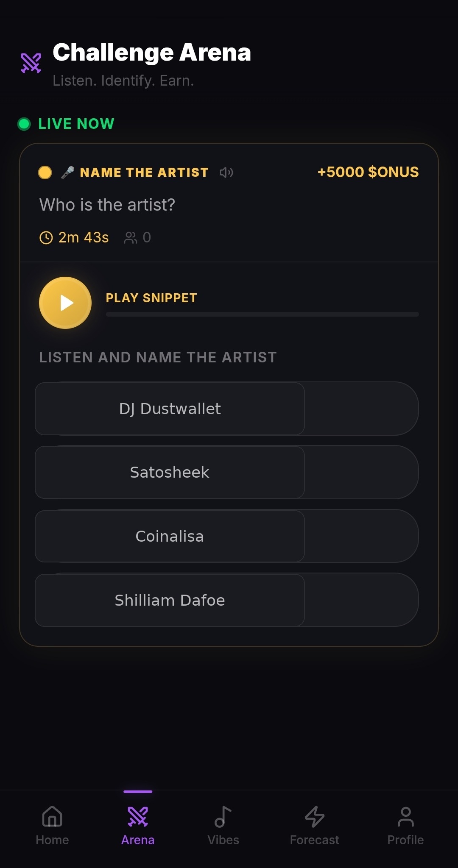The width and height of the screenshot is (458, 868).
Task: Click the crossed swords logo in header
Action: [x=31, y=63]
